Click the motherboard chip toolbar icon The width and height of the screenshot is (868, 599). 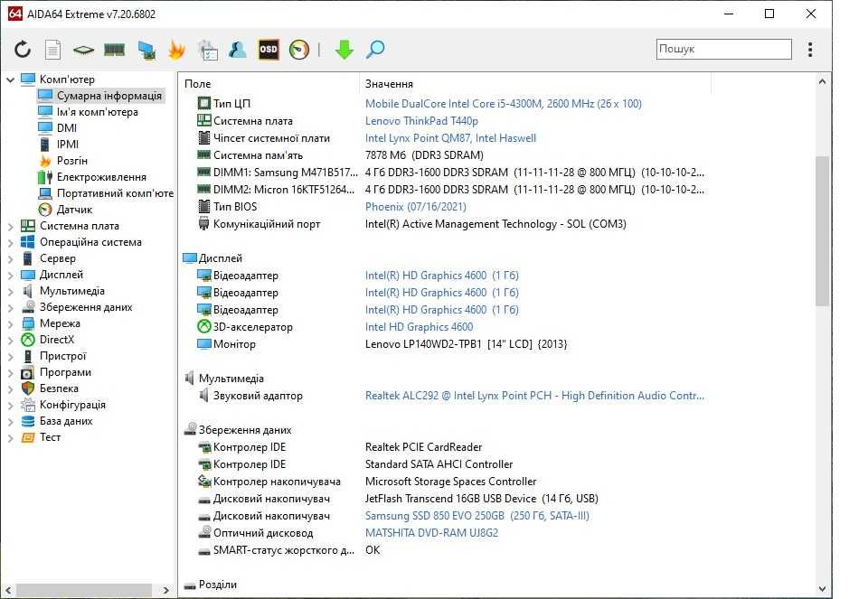point(83,50)
